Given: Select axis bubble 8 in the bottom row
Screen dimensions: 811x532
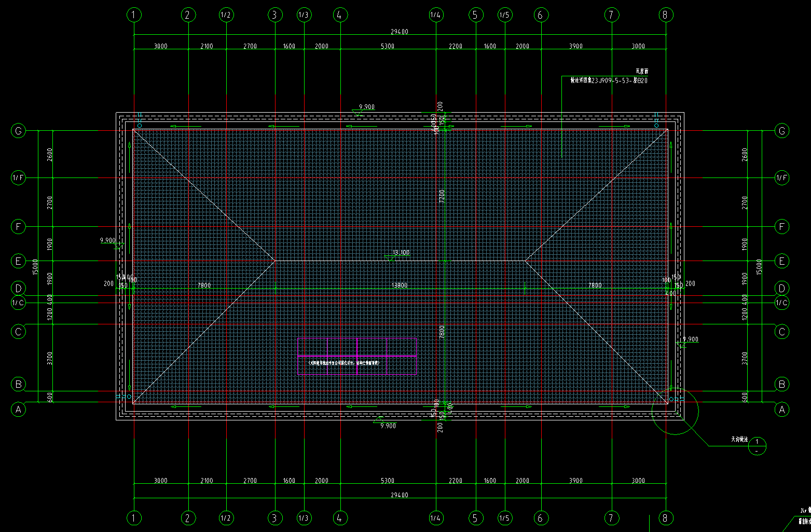Looking at the screenshot, I should tap(665, 517).
